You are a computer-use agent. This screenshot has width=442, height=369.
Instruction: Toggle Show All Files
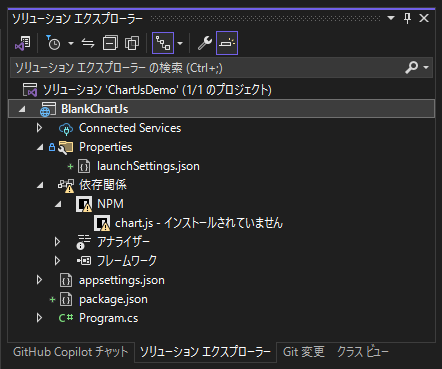(x=132, y=43)
